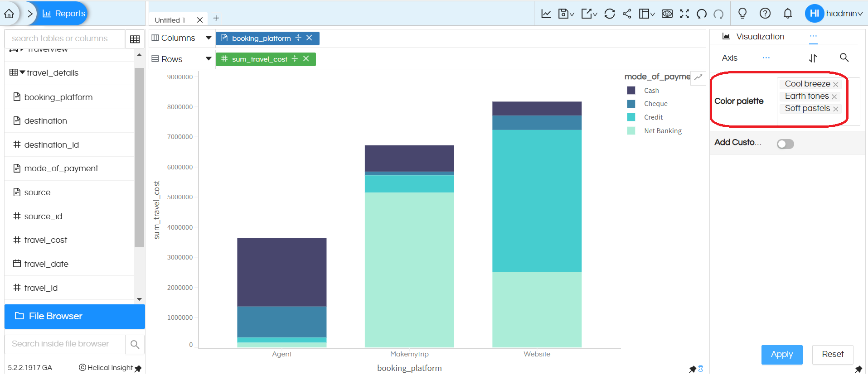Viewport: 868px width, 375px height.
Task: Go to the home page icon
Action: (x=9, y=14)
